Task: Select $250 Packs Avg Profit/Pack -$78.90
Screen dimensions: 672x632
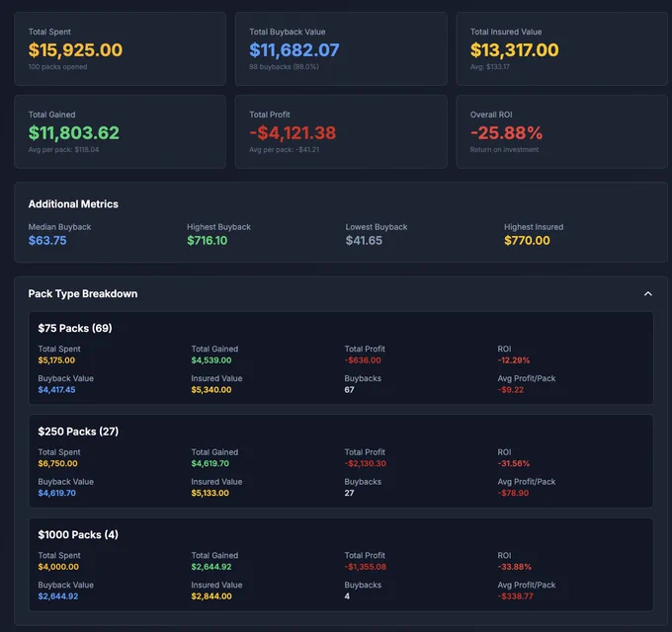Action: coord(513,493)
